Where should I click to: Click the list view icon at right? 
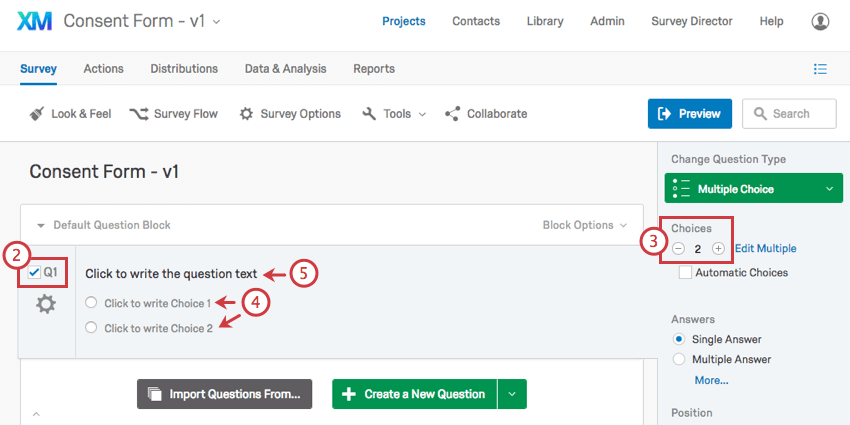pyautogui.click(x=820, y=69)
